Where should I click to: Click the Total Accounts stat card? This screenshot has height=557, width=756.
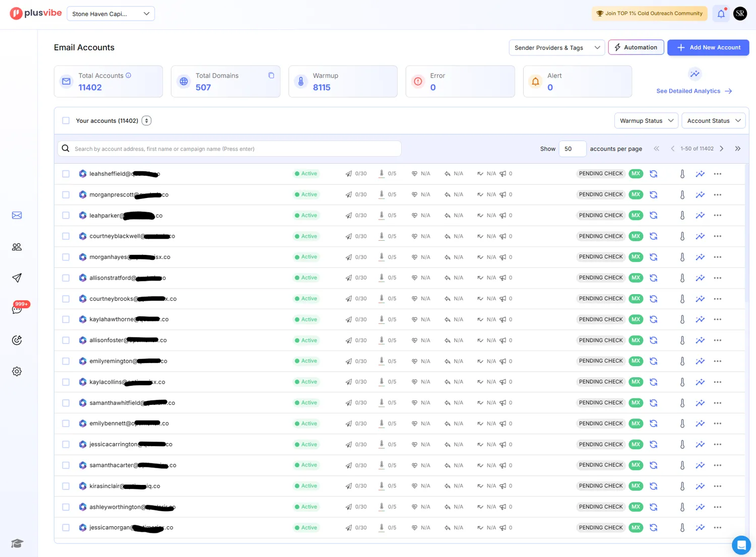pos(108,82)
